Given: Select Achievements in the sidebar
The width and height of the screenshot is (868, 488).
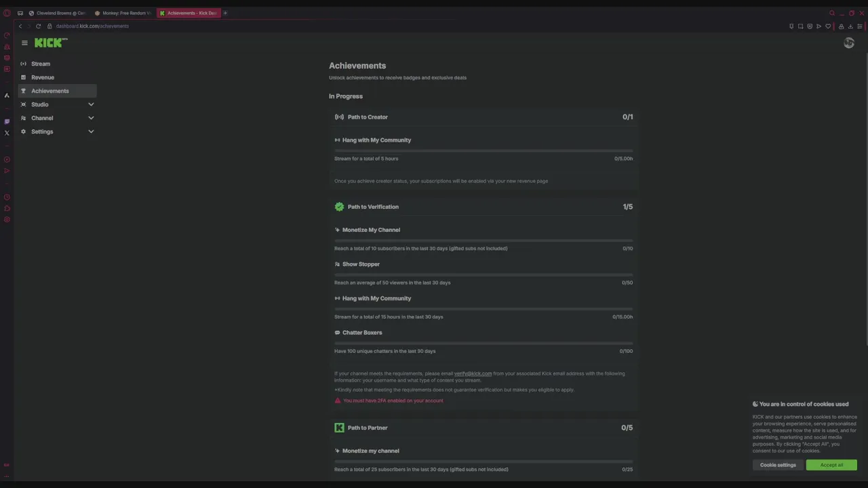Looking at the screenshot, I should point(57,91).
